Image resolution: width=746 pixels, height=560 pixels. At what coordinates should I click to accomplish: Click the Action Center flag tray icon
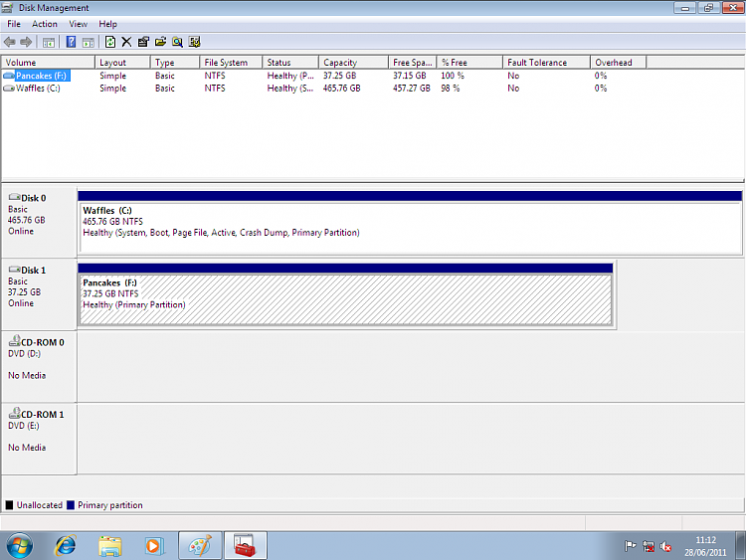[x=631, y=546]
